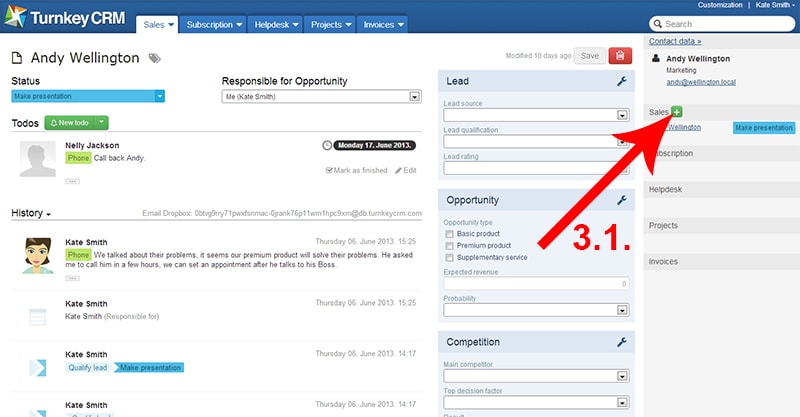Click the Email Dropbox address text
The width and height of the screenshot is (800, 417).
tap(308, 213)
